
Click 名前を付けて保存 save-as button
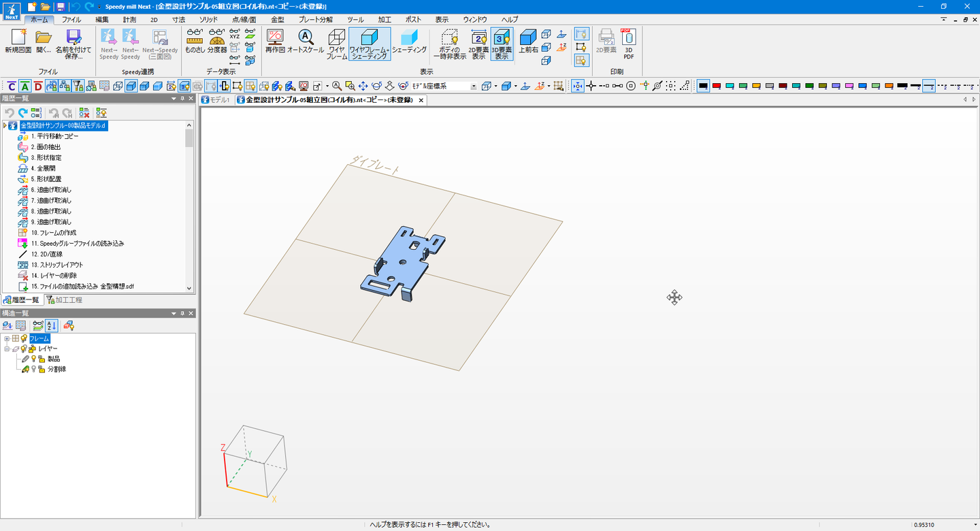[x=73, y=44]
